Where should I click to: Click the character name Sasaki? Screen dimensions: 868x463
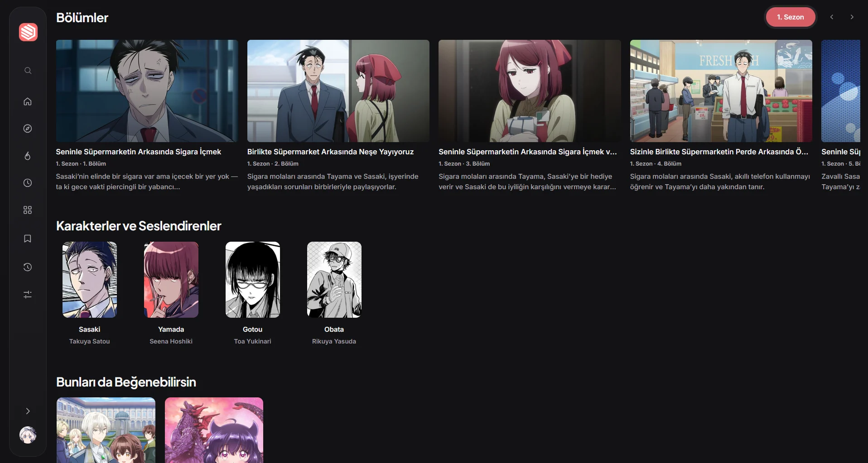[x=90, y=329]
